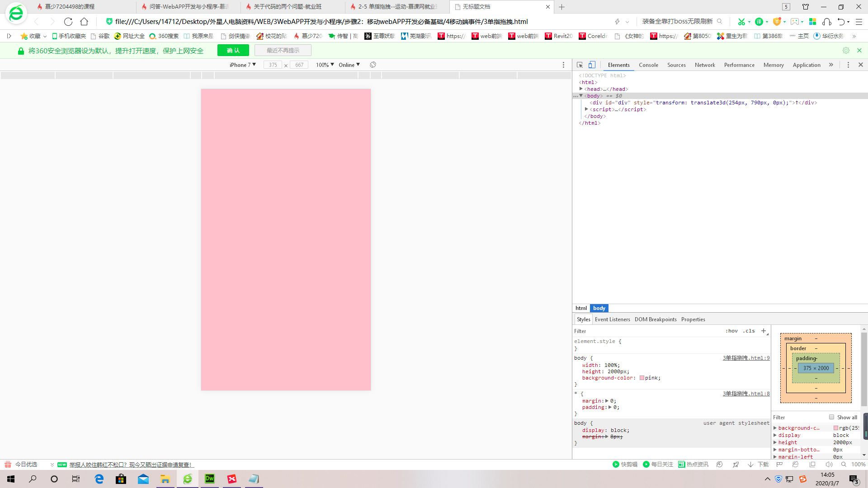Toggle the .cls class editor
The width and height of the screenshot is (868, 488).
(749, 331)
